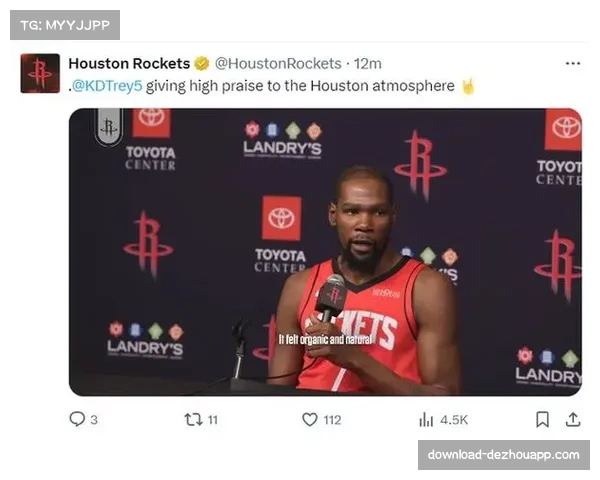Click the download-dezhouapp.com watermark label
600x480 pixels.
pyautogui.click(x=504, y=455)
